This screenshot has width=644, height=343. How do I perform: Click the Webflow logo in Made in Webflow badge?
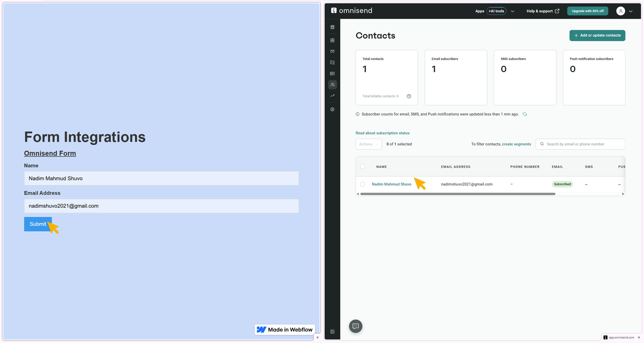click(262, 330)
